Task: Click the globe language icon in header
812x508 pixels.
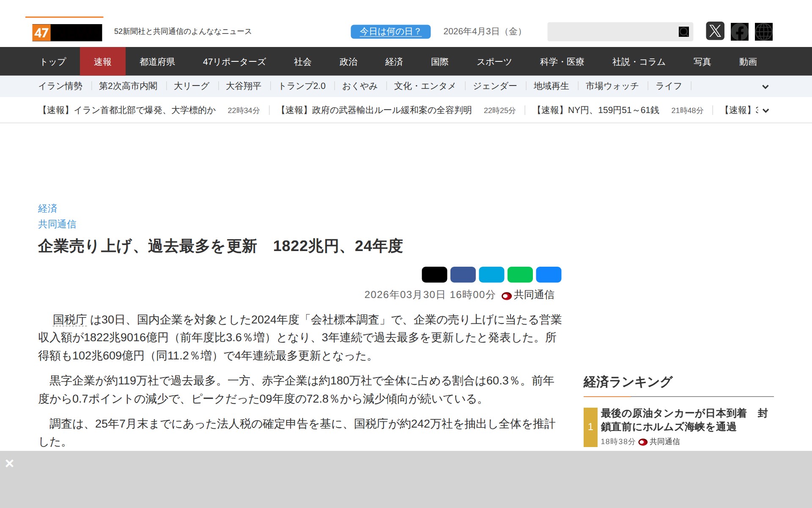Action: point(763,32)
